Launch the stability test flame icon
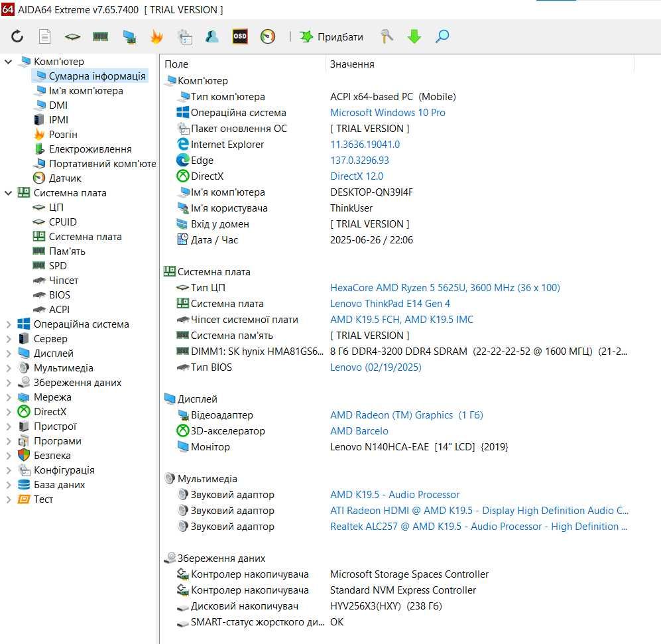 coord(156,36)
